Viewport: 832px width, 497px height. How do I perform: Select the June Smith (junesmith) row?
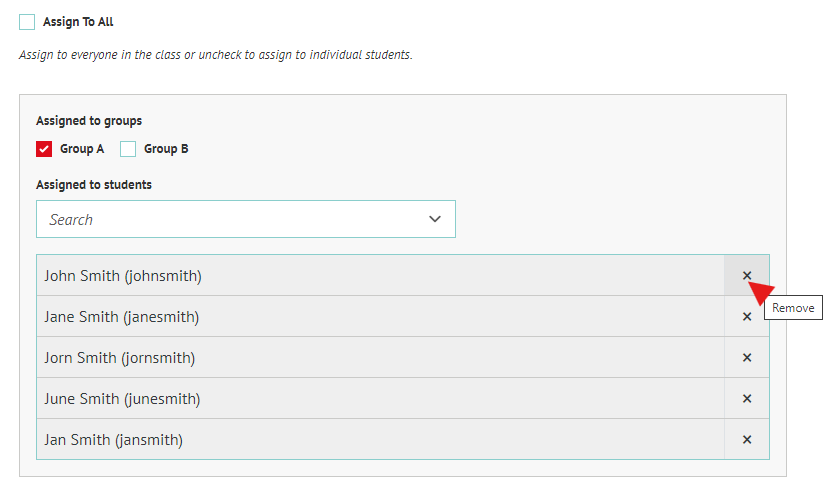coord(380,398)
